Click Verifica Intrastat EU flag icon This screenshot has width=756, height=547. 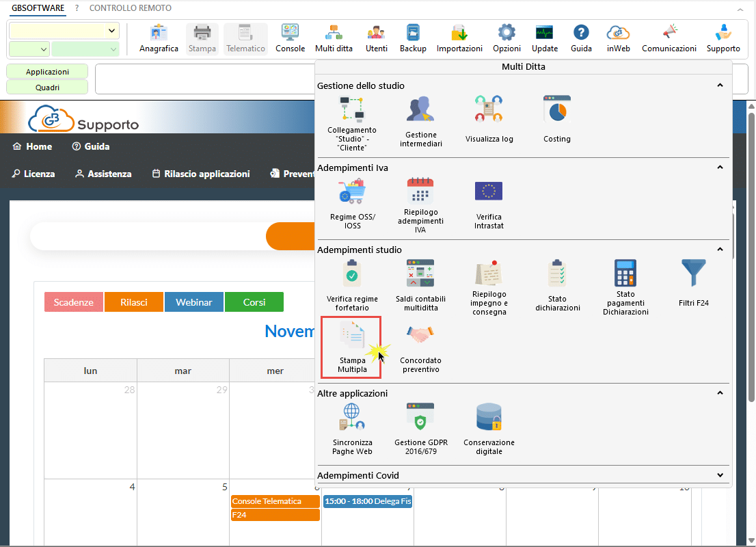tap(489, 191)
